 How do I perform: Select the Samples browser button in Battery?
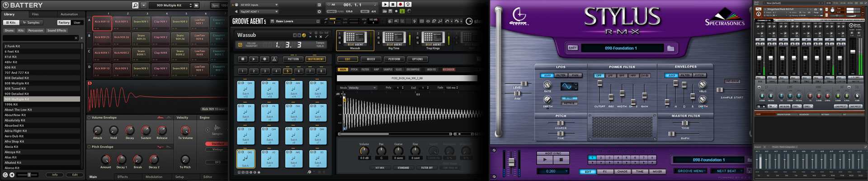click(32, 23)
